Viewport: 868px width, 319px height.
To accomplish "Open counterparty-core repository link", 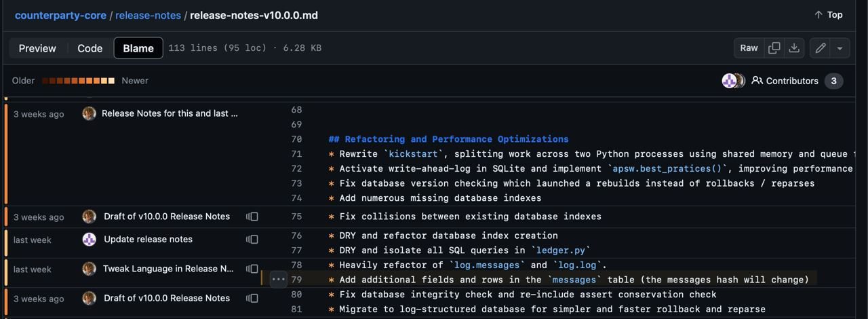I will (x=60, y=15).
